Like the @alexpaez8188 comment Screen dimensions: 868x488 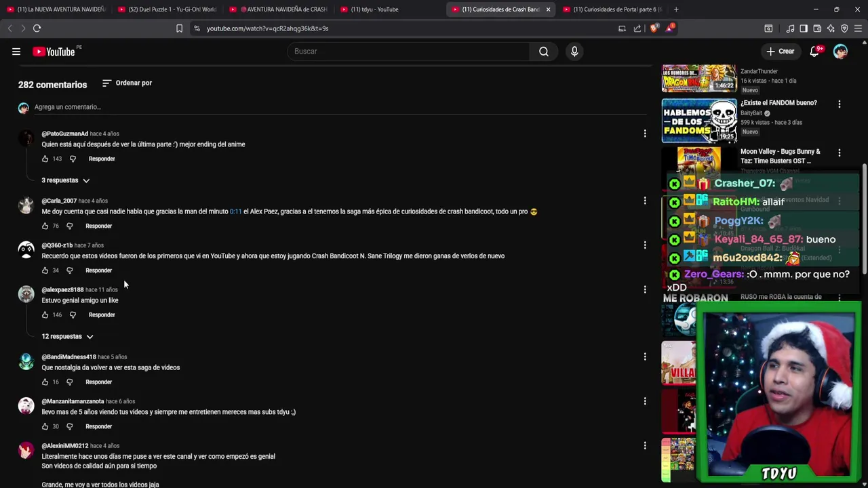pos(45,314)
